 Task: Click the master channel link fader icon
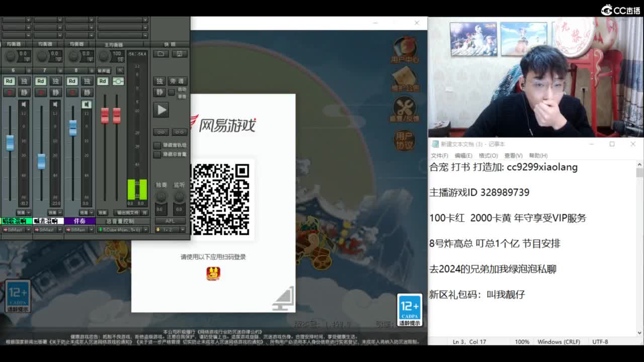click(x=118, y=81)
